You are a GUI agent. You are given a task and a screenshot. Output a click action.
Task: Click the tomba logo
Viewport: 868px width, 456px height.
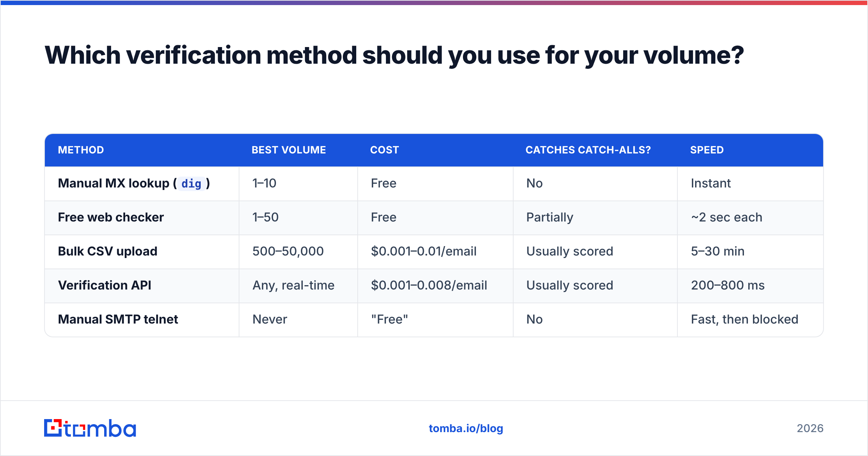90,428
